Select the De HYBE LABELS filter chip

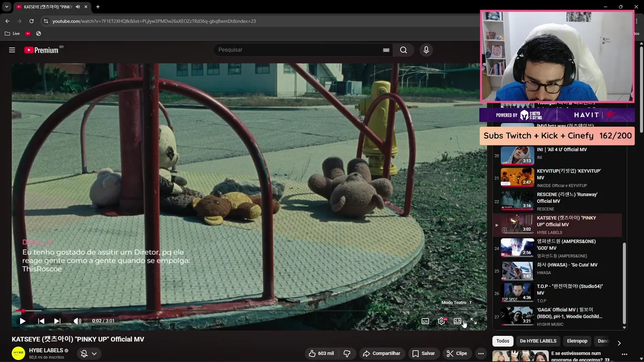[538, 341]
